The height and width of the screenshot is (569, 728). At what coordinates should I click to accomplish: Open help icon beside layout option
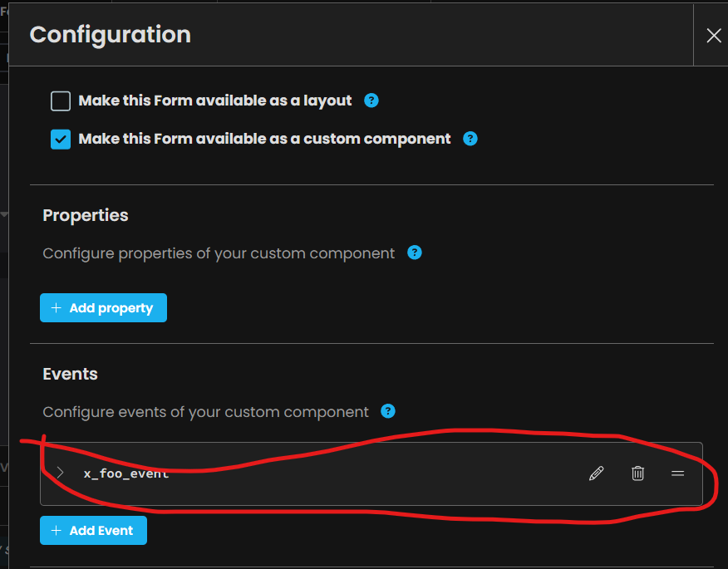[x=371, y=101]
